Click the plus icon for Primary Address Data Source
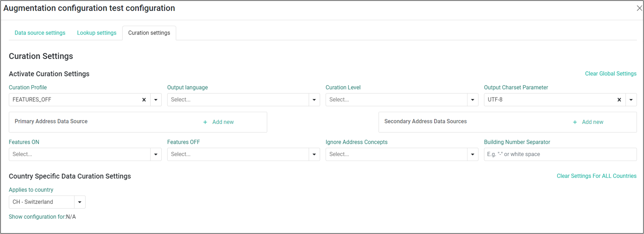 click(x=205, y=122)
